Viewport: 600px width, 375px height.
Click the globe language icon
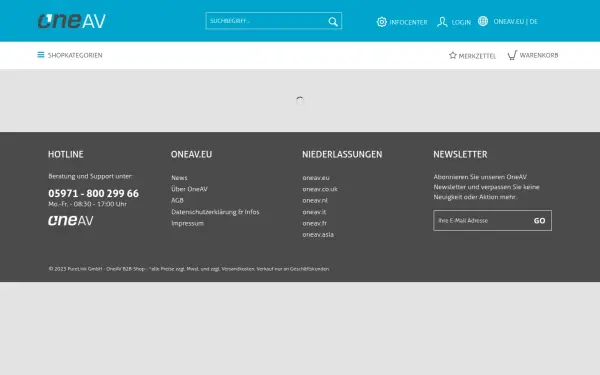click(x=483, y=21)
